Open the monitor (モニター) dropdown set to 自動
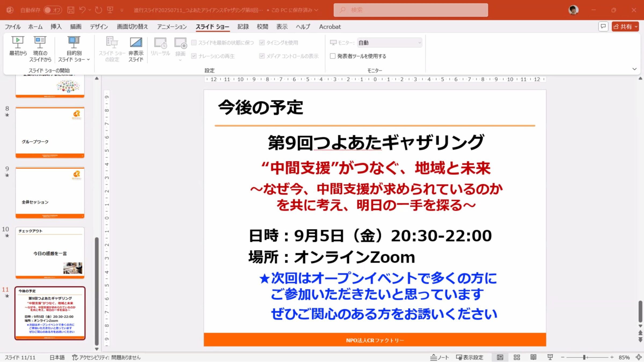Screen dimensions: 644x362 click(x=389, y=43)
